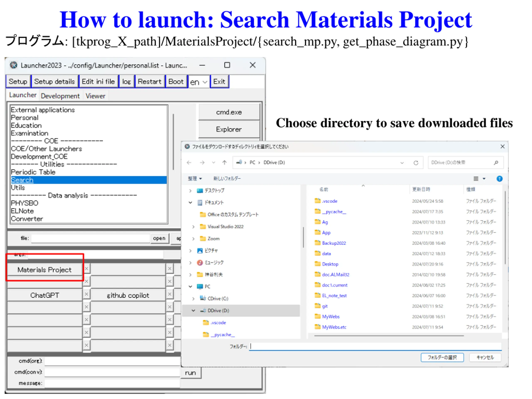
Task: Click the cmd(org) input field
Action: click(x=112, y=361)
